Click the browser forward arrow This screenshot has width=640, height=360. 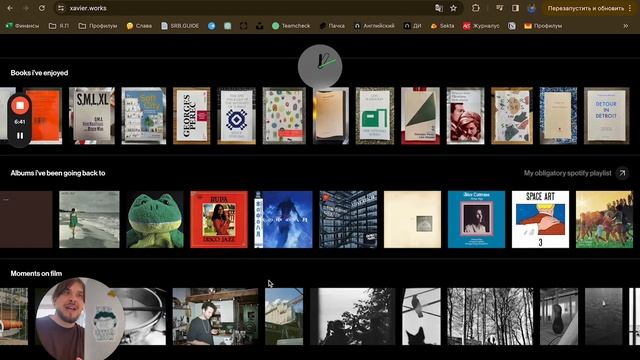(x=26, y=8)
